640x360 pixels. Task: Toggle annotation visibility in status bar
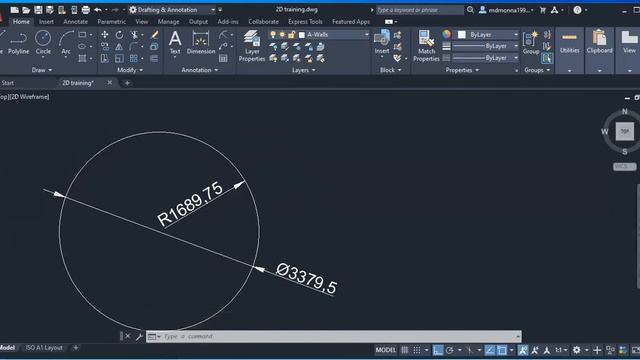(523, 350)
